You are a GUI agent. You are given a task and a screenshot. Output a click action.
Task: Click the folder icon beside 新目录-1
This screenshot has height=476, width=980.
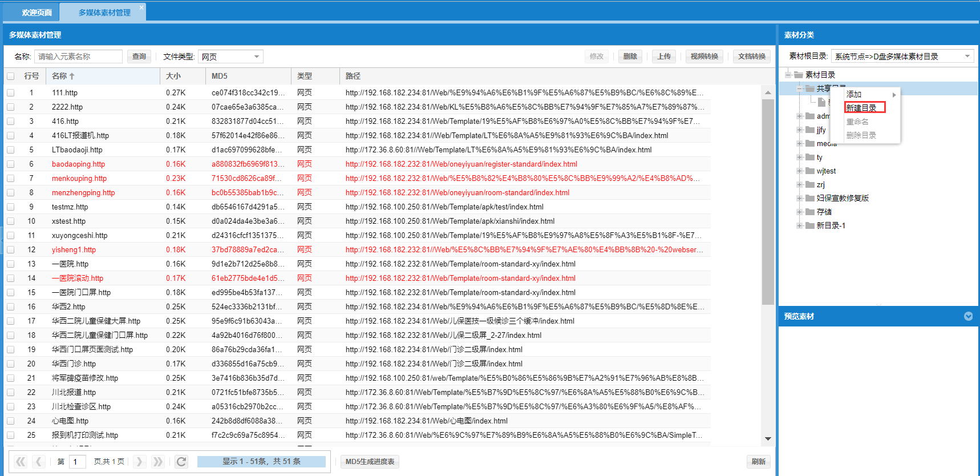pos(810,225)
